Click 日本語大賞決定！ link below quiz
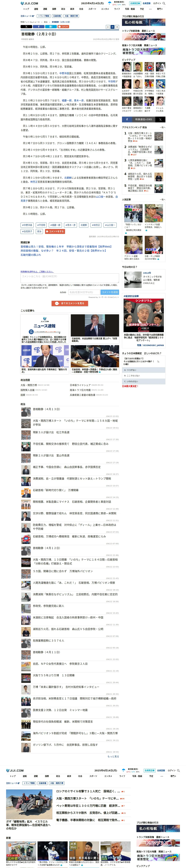Screen dimensions: 186x868 (x=130, y=386)
